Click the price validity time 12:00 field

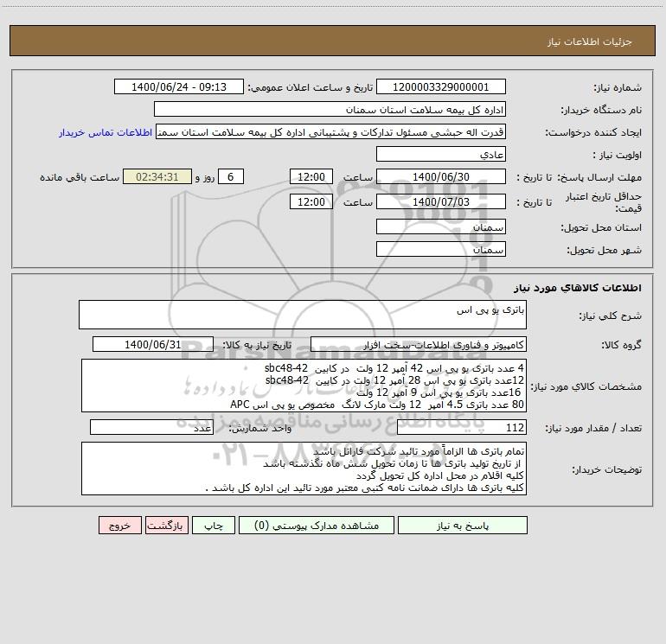click(x=311, y=201)
